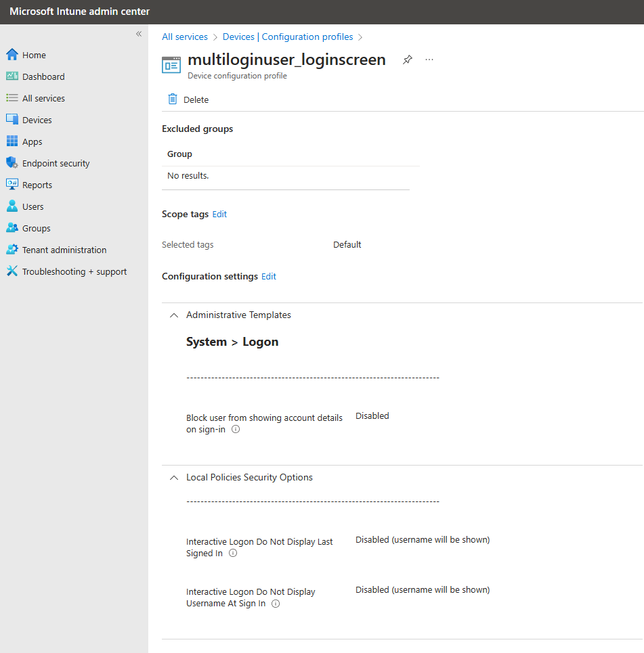This screenshot has width=644, height=653.
Task: Click the 'No results.' text
Action: (x=188, y=175)
